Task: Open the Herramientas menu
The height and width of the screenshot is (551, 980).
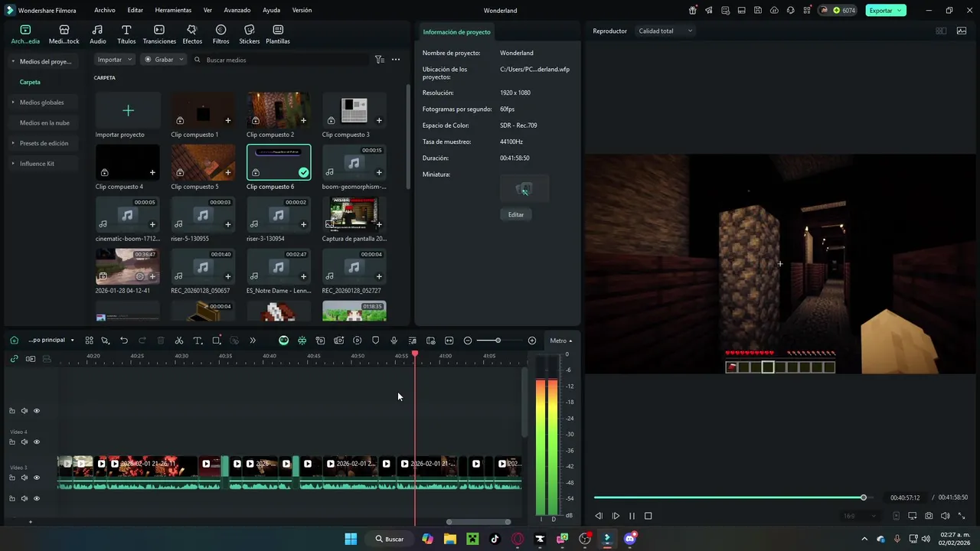Action: pyautogui.click(x=173, y=10)
